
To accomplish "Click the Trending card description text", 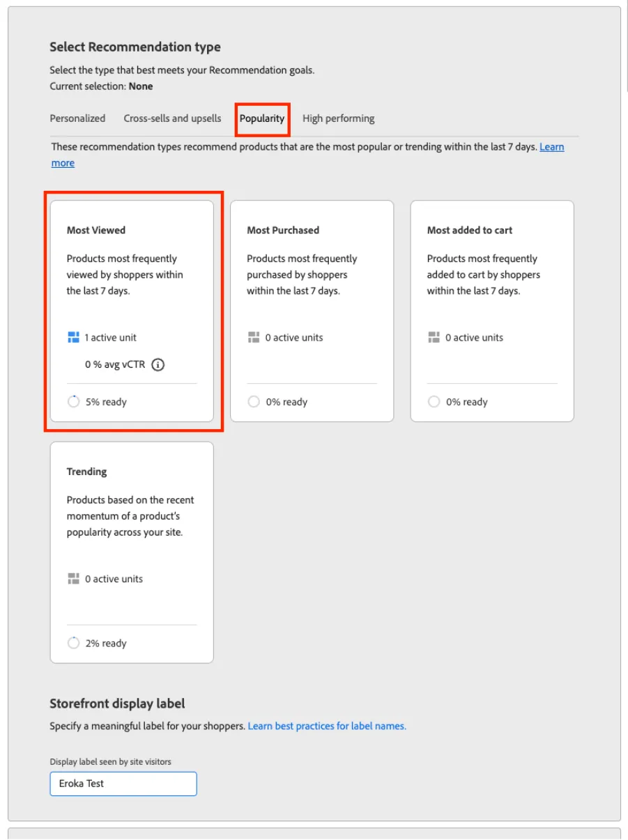I will point(130,516).
